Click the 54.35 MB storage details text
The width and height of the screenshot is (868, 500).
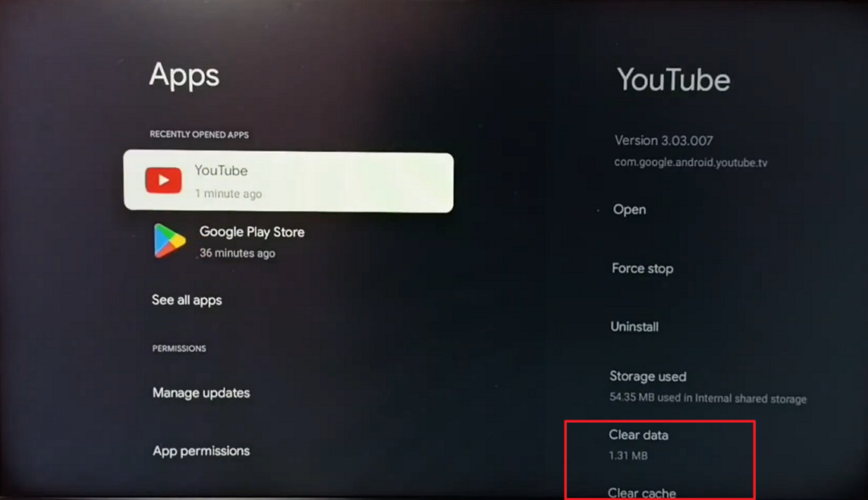point(708,398)
